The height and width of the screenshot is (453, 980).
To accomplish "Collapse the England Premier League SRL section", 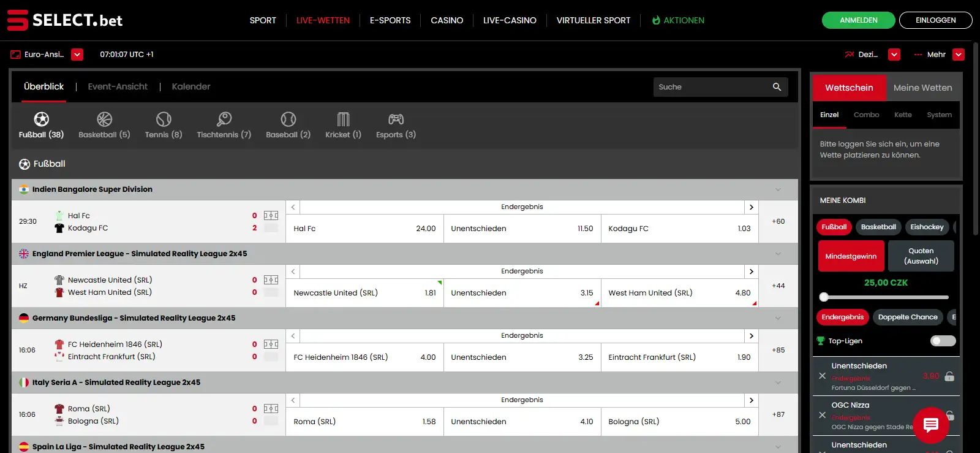I will [x=778, y=254].
